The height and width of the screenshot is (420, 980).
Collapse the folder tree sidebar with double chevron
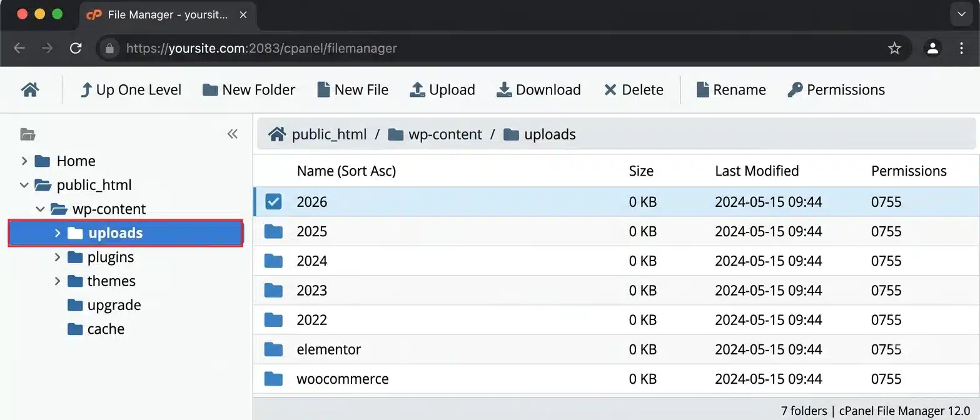[x=233, y=134]
